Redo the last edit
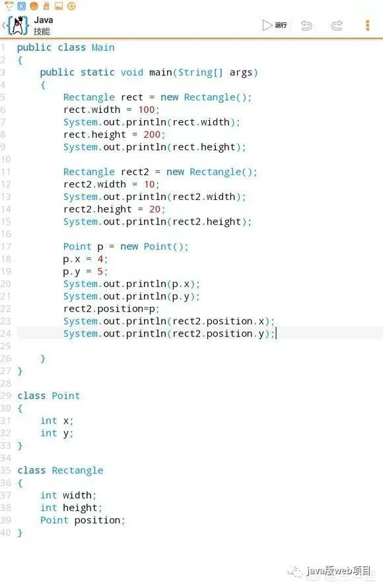 (337, 25)
